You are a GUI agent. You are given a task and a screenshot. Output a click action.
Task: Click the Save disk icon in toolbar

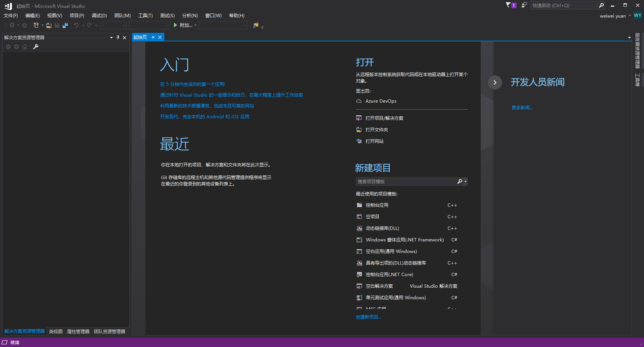[57, 25]
